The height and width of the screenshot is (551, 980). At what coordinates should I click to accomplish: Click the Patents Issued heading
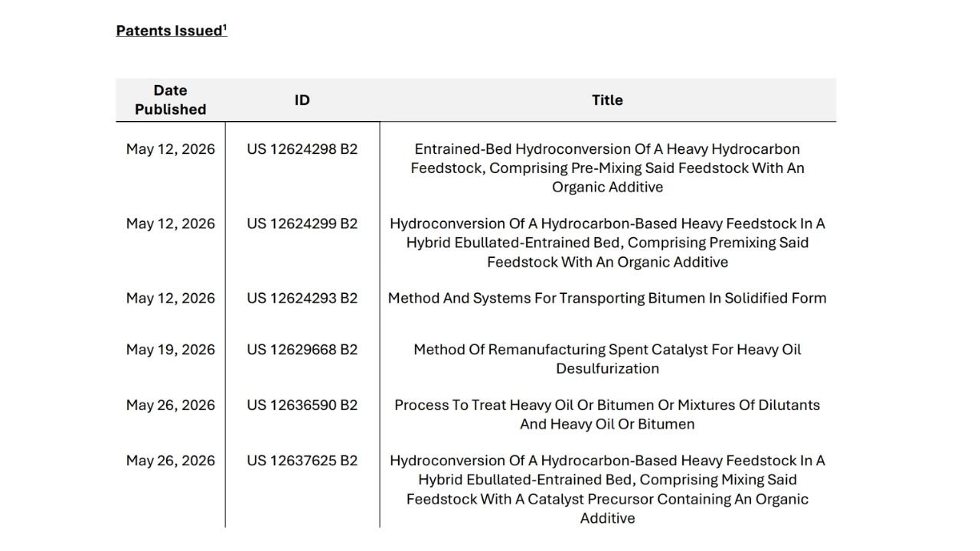pyautogui.click(x=171, y=31)
